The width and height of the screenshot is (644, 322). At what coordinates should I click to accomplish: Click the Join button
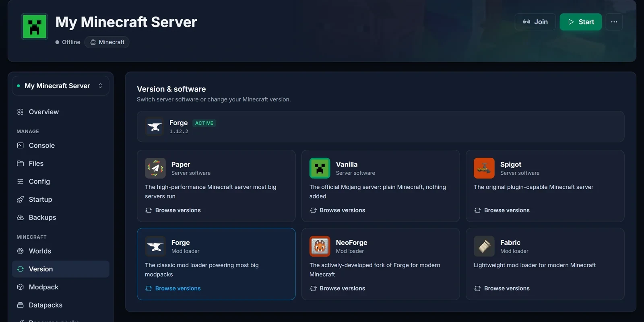coord(535,22)
